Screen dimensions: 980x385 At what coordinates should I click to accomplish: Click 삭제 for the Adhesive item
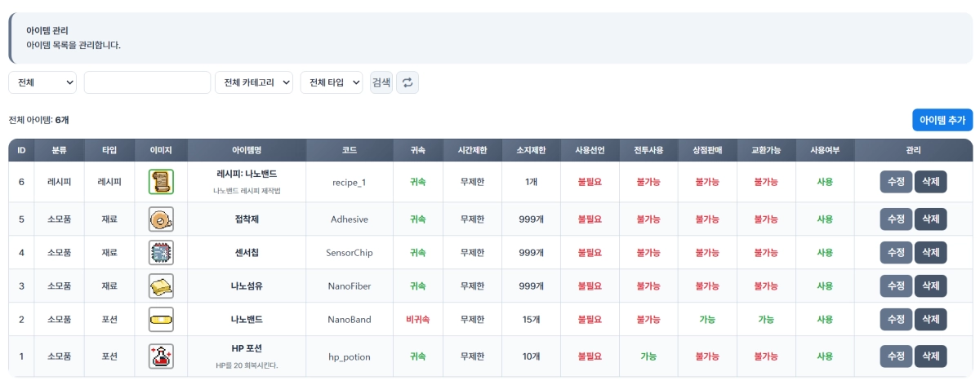[x=930, y=219]
